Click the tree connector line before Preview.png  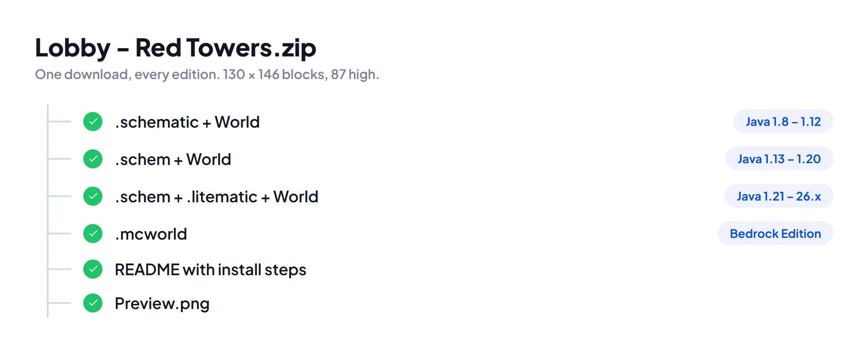pos(60,303)
